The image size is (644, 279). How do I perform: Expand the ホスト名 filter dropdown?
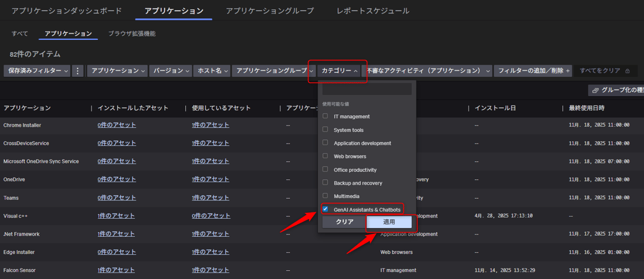[212, 71]
